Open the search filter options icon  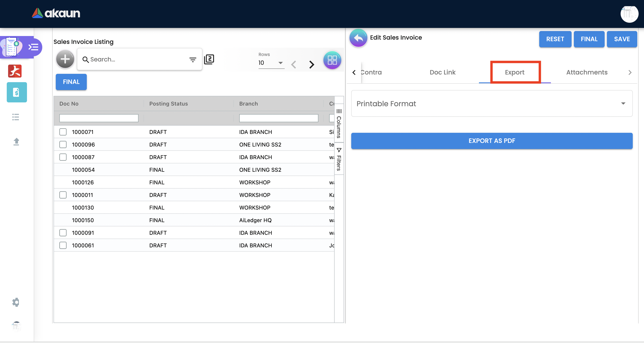(192, 60)
